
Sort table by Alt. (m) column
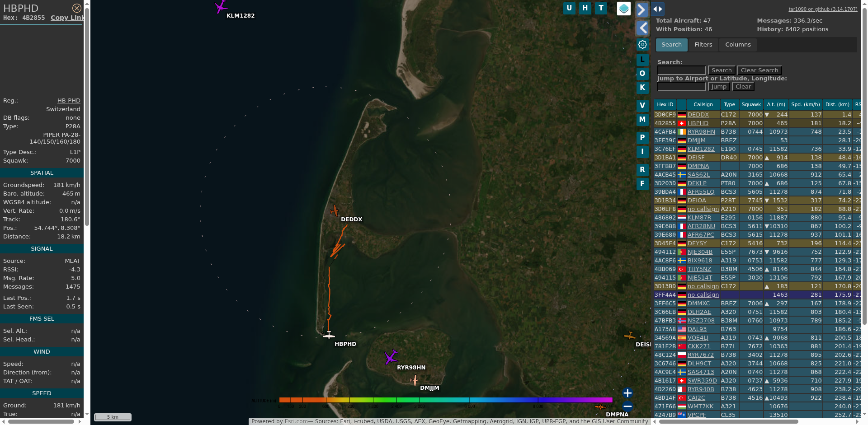click(776, 105)
